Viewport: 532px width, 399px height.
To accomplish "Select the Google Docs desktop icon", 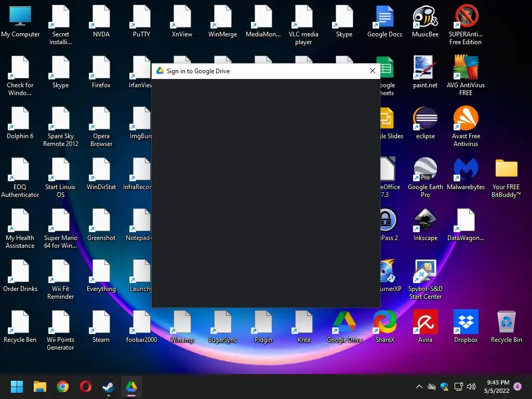I will (x=384, y=21).
